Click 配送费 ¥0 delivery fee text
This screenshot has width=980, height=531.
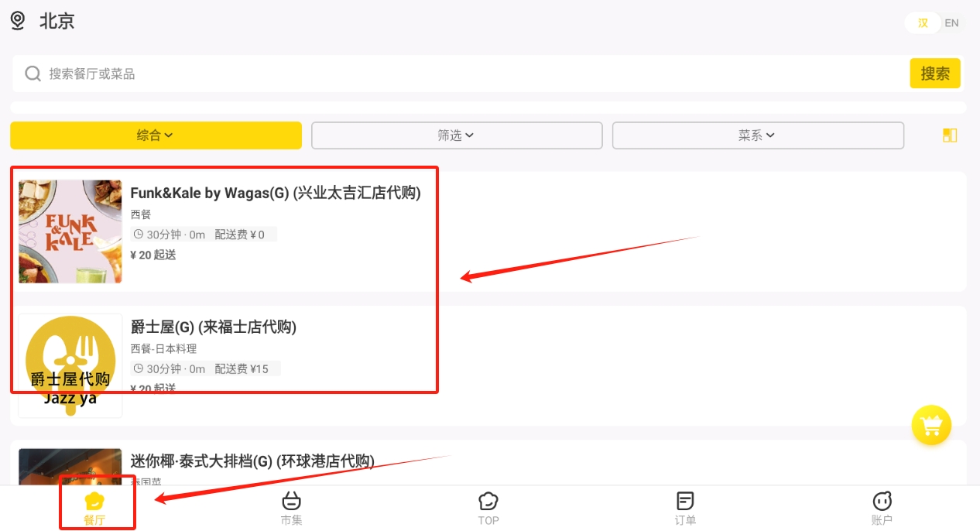point(239,235)
